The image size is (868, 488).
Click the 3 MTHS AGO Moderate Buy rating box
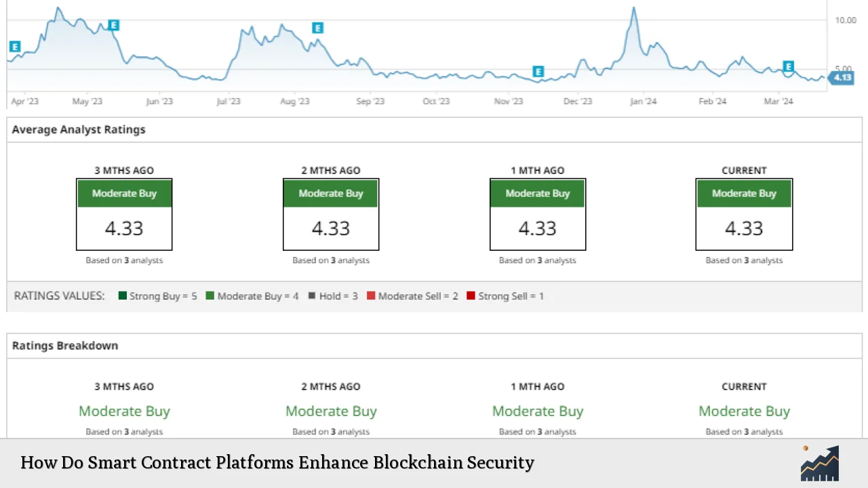pyautogui.click(x=124, y=214)
